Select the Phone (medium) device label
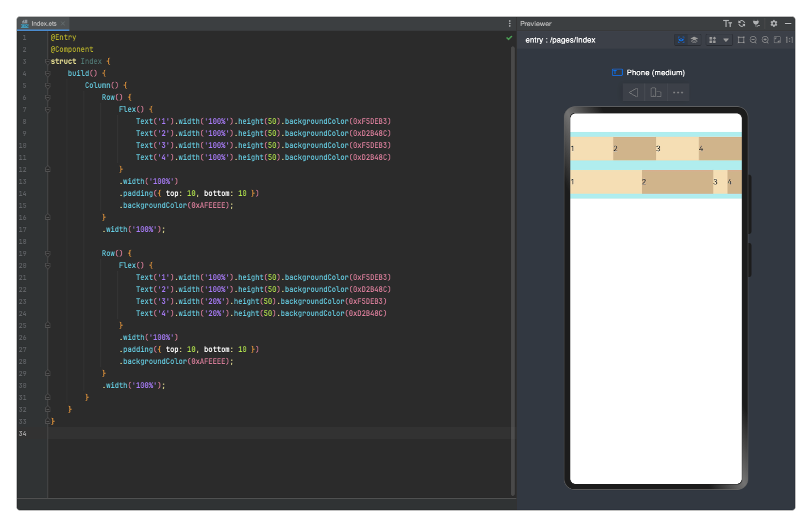The image size is (812, 527). (x=655, y=73)
